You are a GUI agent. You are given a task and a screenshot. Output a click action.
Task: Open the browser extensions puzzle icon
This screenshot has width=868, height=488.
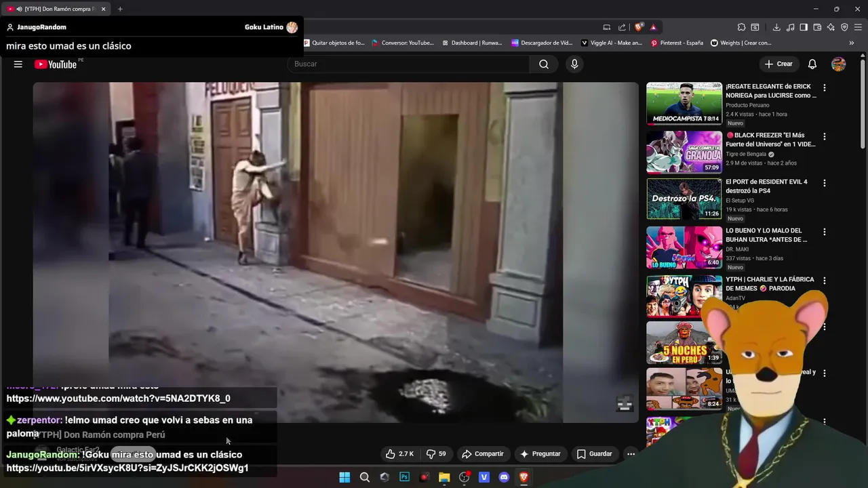[x=741, y=27]
